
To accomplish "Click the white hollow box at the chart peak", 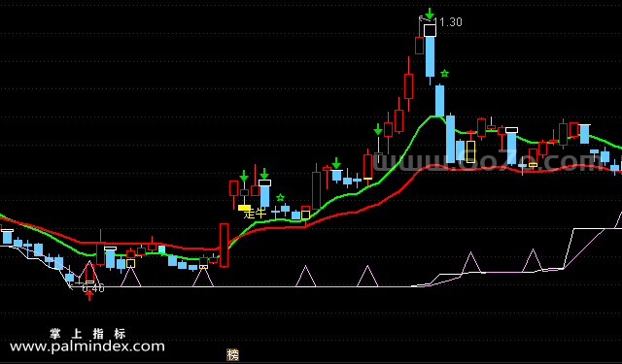I will [430, 30].
